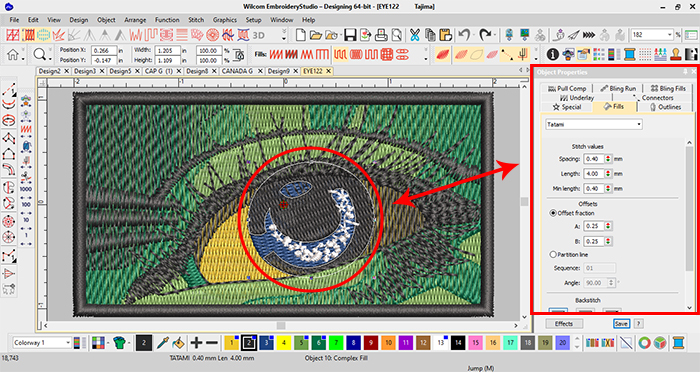Click the New design page icon
This screenshot has height=372, width=700.
tap(300, 35)
